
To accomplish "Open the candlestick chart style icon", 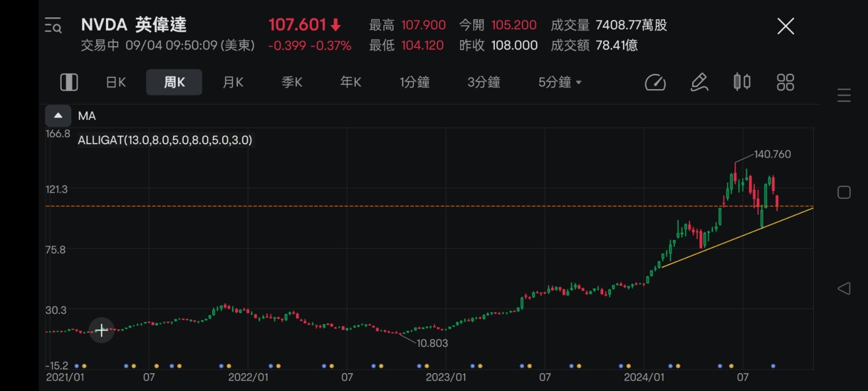I will [742, 82].
